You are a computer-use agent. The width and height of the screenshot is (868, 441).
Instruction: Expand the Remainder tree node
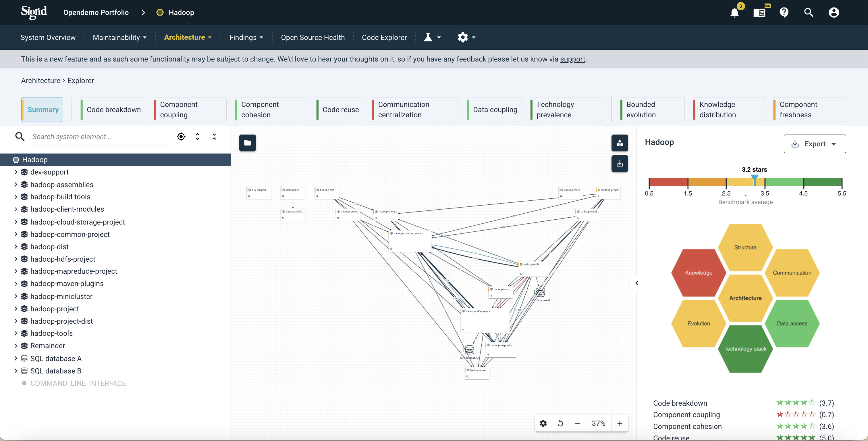pyautogui.click(x=16, y=346)
